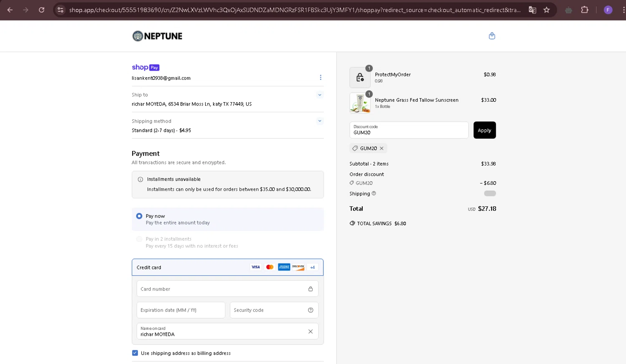Click the ProtectMyOrder item name
This screenshot has height=364, width=626.
[393, 75]
